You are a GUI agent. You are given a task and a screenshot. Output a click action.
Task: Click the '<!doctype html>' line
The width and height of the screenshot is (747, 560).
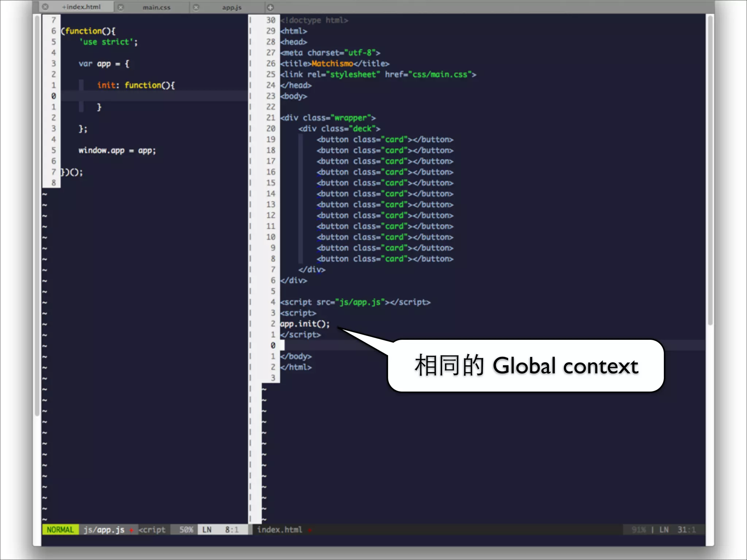click(x=314, y=20)
